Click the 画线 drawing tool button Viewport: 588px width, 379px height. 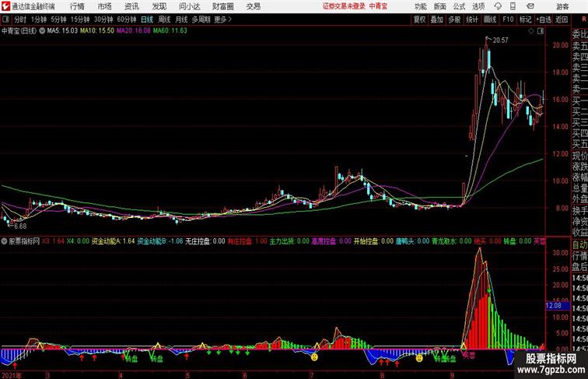coord(490,19)
